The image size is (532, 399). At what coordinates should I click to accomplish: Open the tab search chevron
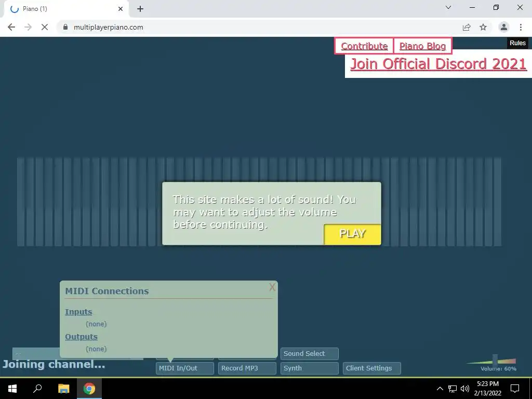[x=448, y=7]
